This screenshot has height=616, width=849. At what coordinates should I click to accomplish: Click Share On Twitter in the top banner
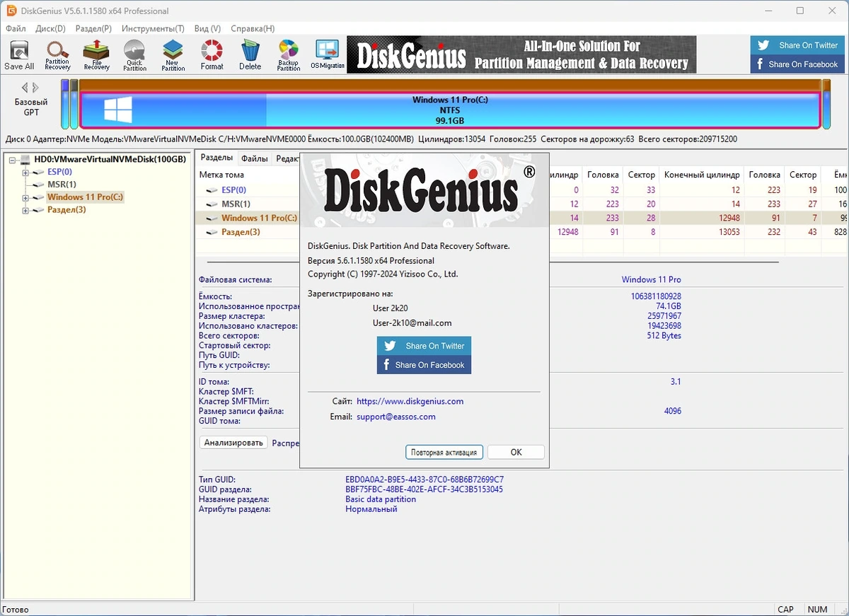pyautogui.click(x=797, y=45)
